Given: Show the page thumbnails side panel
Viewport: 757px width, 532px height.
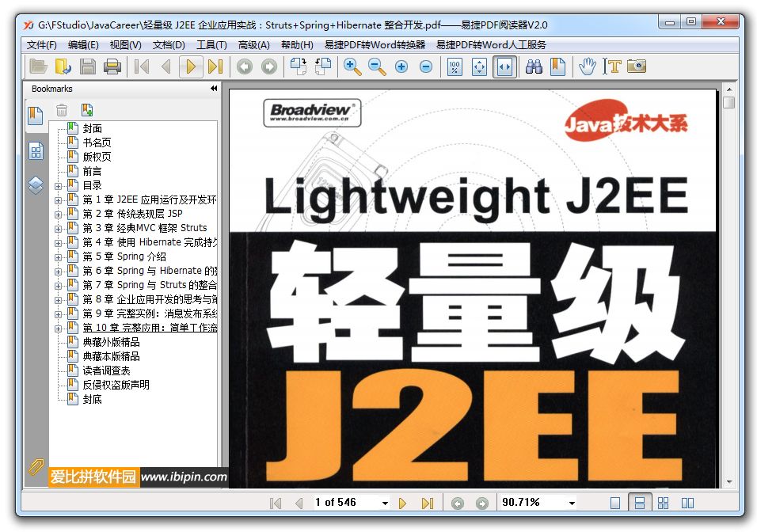Looking at the screenshot, I should 36,151.
